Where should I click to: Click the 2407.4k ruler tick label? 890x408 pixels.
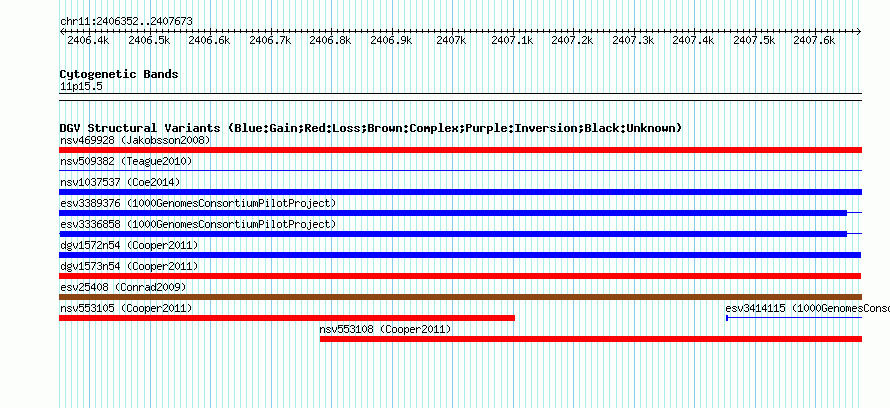[x=693, y=40]
